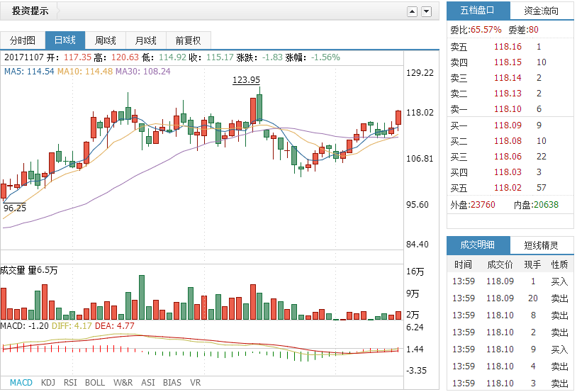577x392 pixels.
Task: Select the 周K线 chart tab
Action: (x=105, y=40)
